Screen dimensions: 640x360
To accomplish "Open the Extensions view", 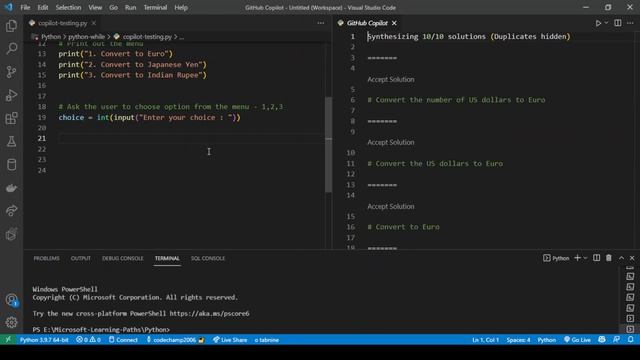I will coord(11,118).
